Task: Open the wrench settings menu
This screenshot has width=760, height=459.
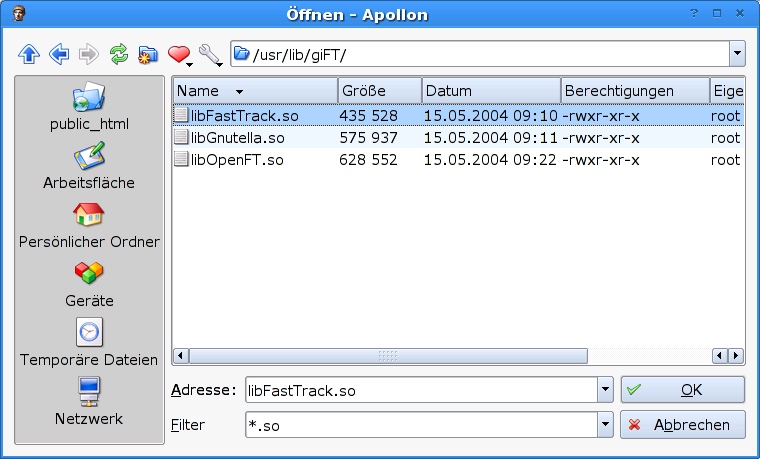Action: point(210,55)
